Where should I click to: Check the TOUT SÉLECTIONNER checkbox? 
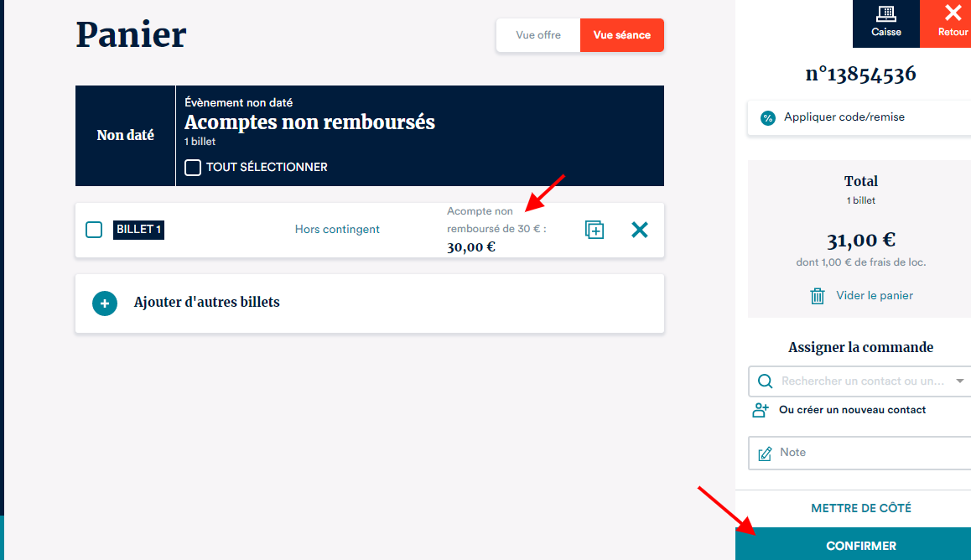[x=193, y=167]
